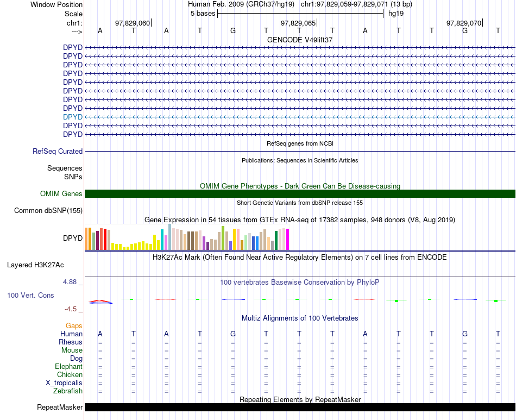Click the ---> sequence direction label
Screen dimensions: 516x420
77,32
